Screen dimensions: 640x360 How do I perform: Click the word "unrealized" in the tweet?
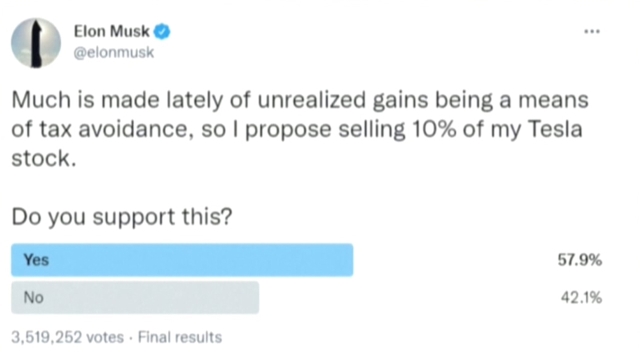coord(311,100)
